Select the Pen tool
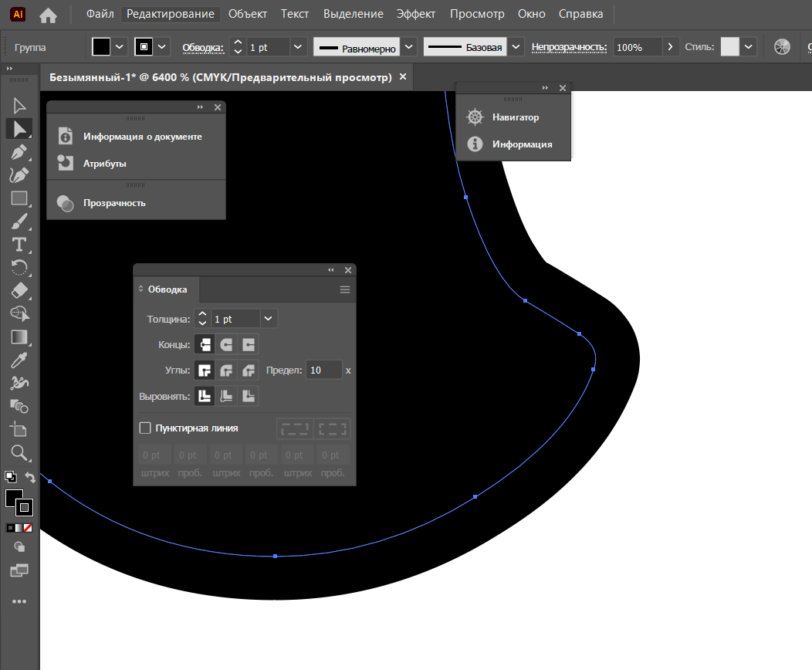The height and width of the screenshot is (670, 812). tap(19, 152)
